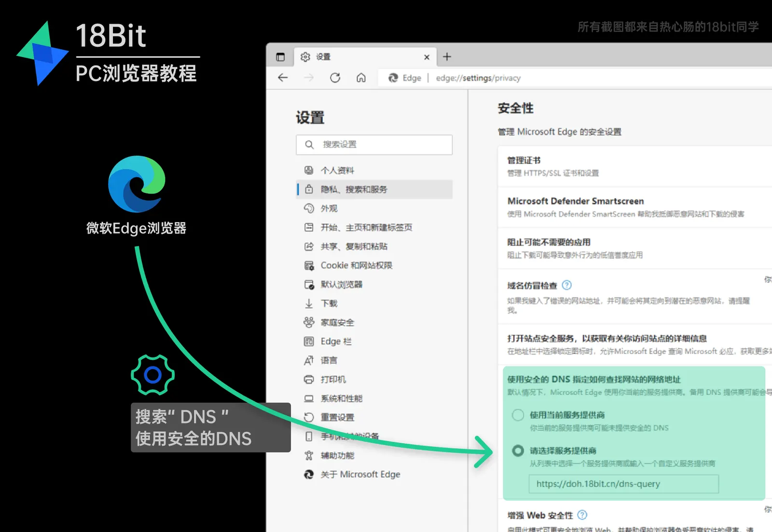Open 家庭安全 settings section
This screenshot has height=532, width=772.
point(374,322)
